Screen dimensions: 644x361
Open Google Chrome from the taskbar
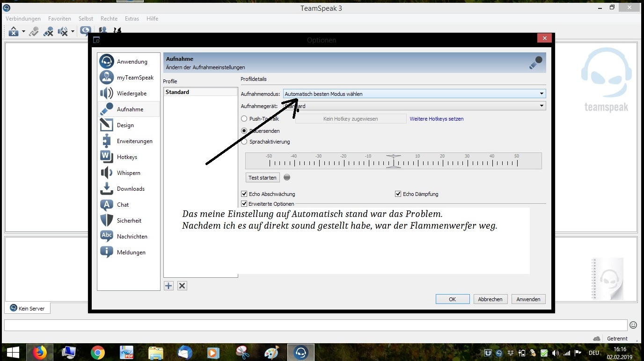click(98, 352)
